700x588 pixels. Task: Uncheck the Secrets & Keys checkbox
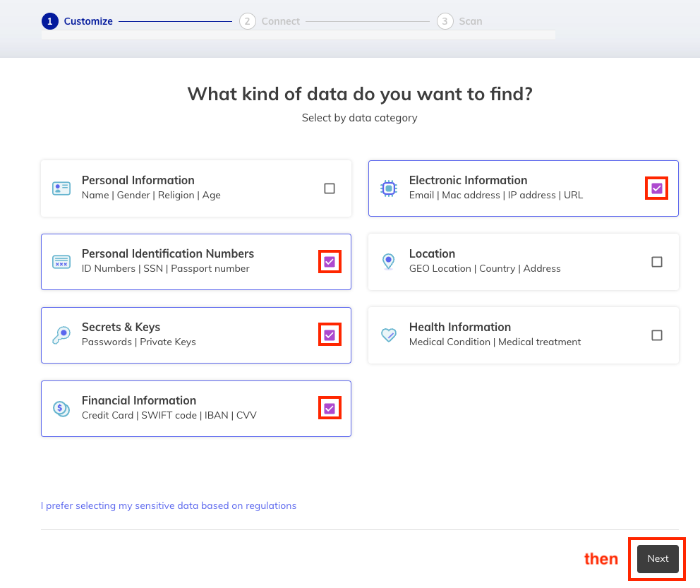(330, 335)
